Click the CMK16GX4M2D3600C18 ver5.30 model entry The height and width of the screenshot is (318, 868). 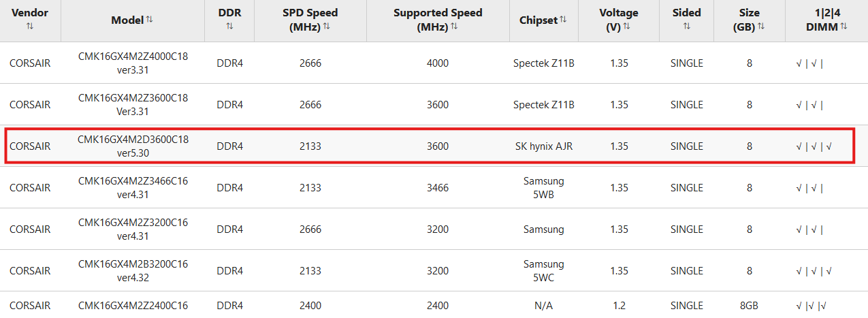[x=133, y=146]
